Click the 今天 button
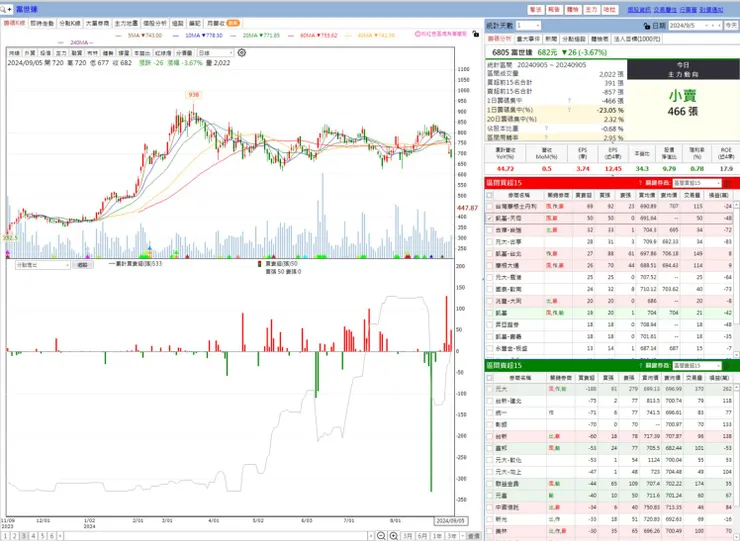 pos(731,25)
